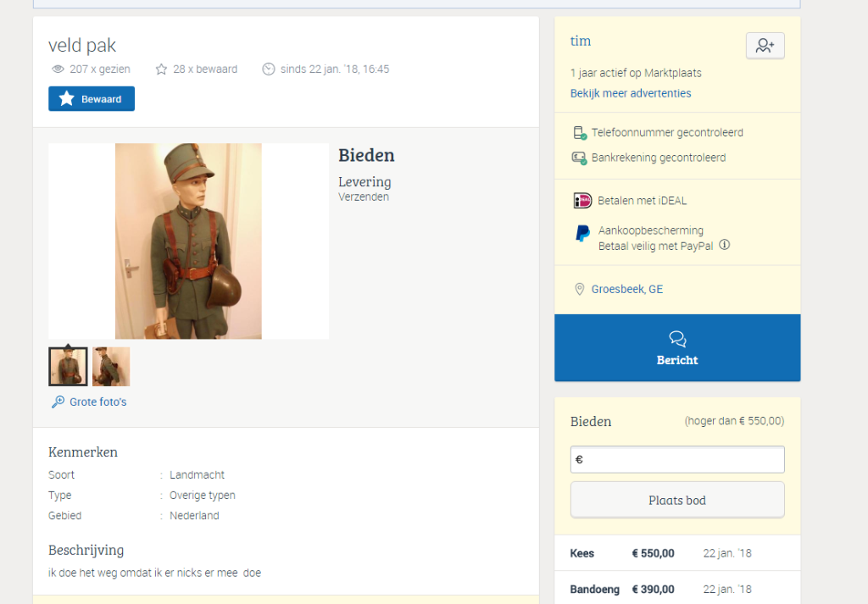Click the veld pak listing title
The image size is (868, 604).
click(82, 46)
